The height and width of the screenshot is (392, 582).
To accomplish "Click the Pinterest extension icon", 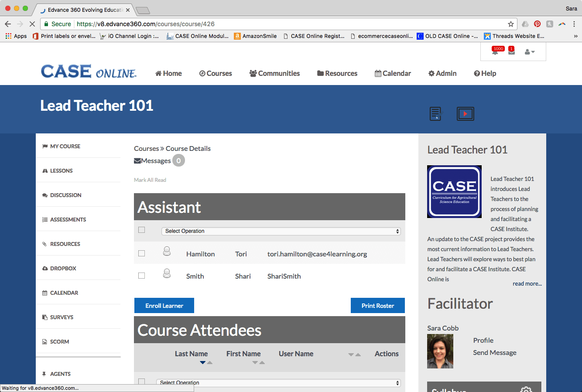I will coord(537,24).
